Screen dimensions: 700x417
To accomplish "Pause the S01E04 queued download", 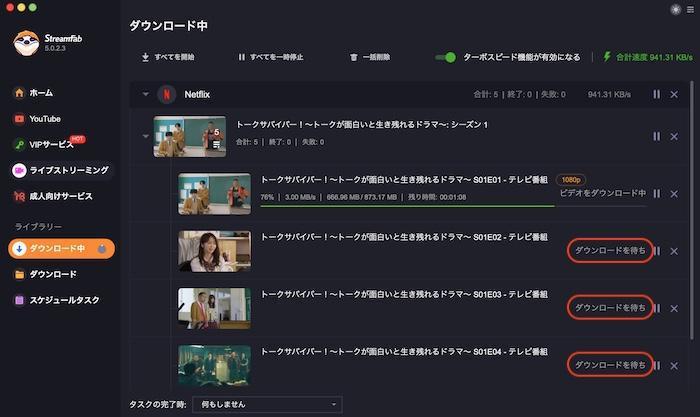I will point(657,365).
